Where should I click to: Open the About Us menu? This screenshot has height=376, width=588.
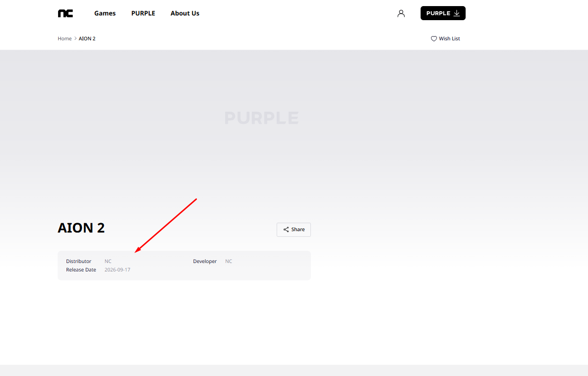click(x=185, y=13)
